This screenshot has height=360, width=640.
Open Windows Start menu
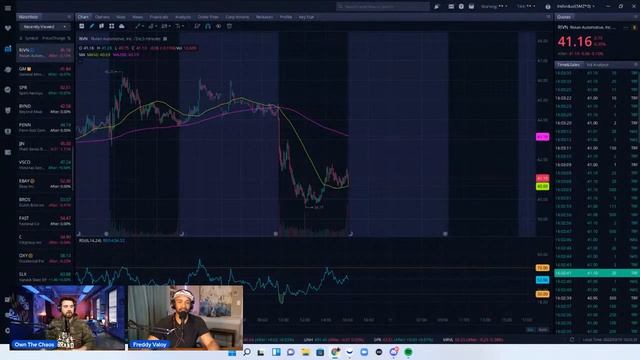232,352
